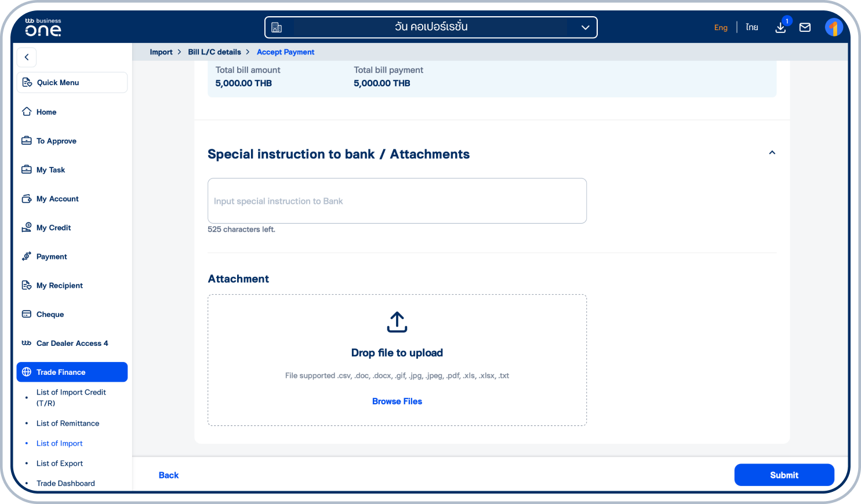This screenshot has height=504, width=861.
Task: Go to Bill L/C details via breadcrumb
Action: click(215, 52)
